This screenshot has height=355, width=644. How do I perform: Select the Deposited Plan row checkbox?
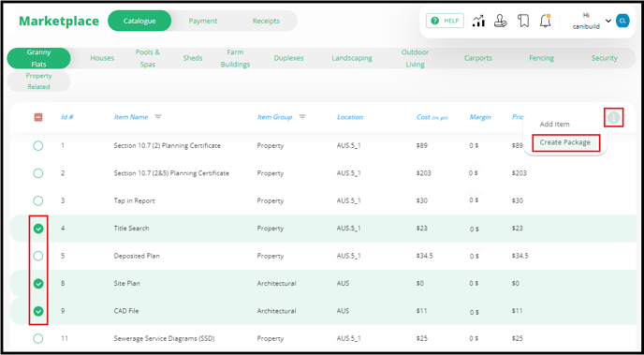coord(38,256)
